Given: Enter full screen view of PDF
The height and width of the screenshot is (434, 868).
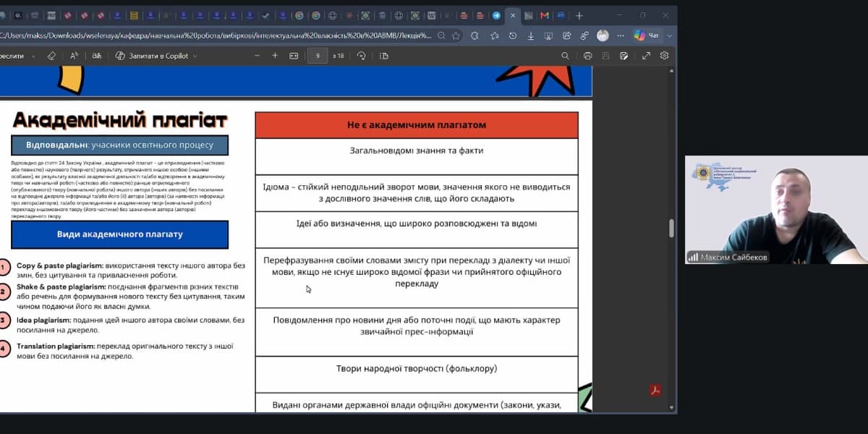Looking at the screenshot, I should coord(646,56).
